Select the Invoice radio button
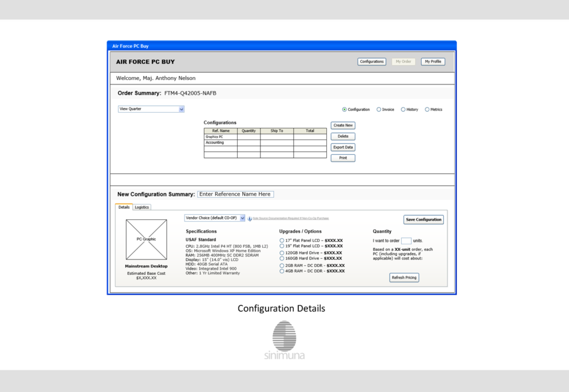The width and height of the screenshot is (569, 392). click(x=378, y=109)
